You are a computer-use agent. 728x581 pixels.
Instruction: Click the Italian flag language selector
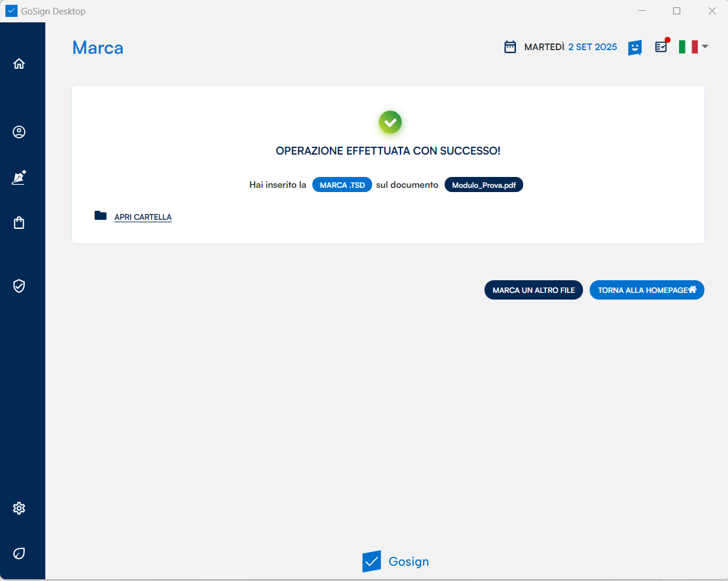688,47
